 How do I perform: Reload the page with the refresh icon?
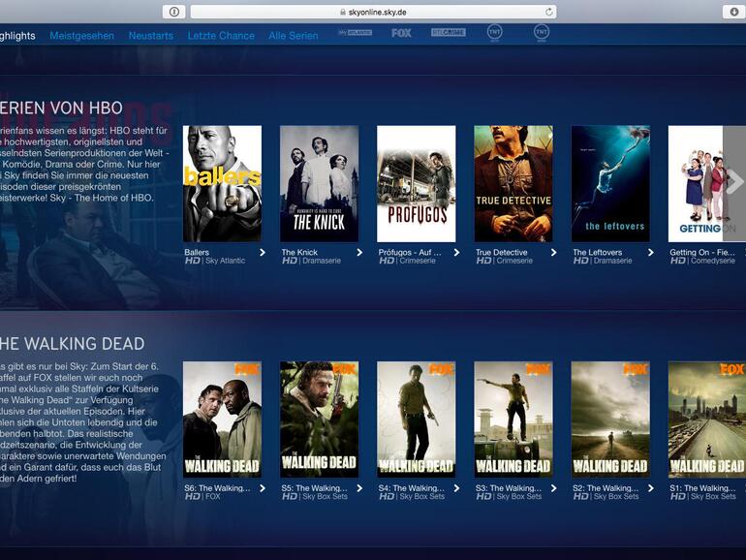click(x=548, y=12)
